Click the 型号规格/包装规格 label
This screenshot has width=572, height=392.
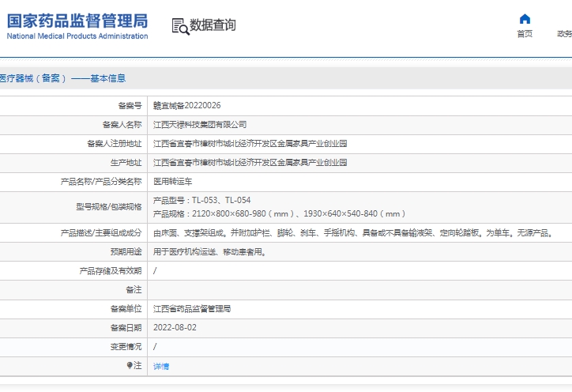[109, 207]
